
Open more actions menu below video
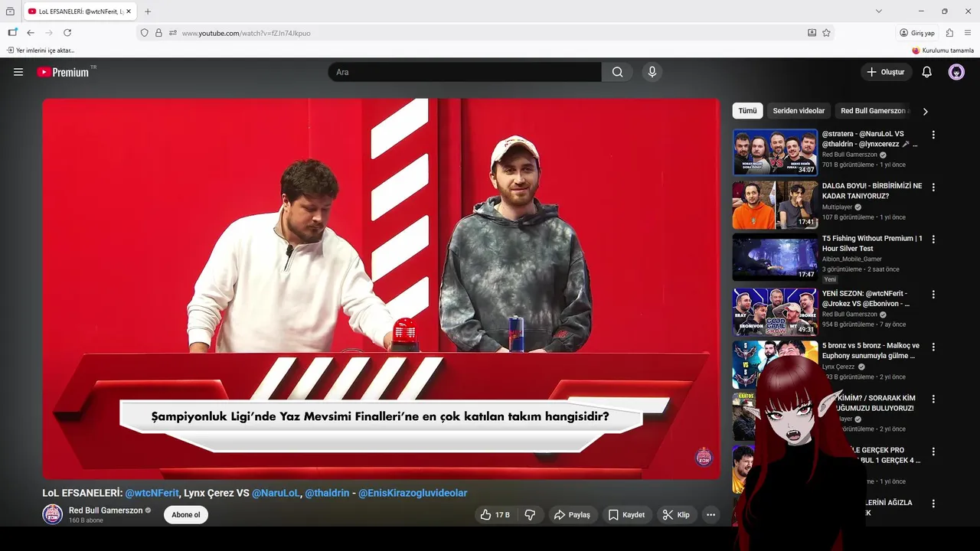(711, 515)
